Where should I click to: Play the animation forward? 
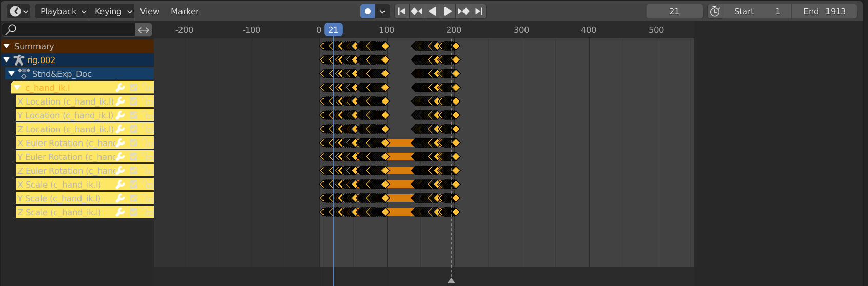(448, 11)
